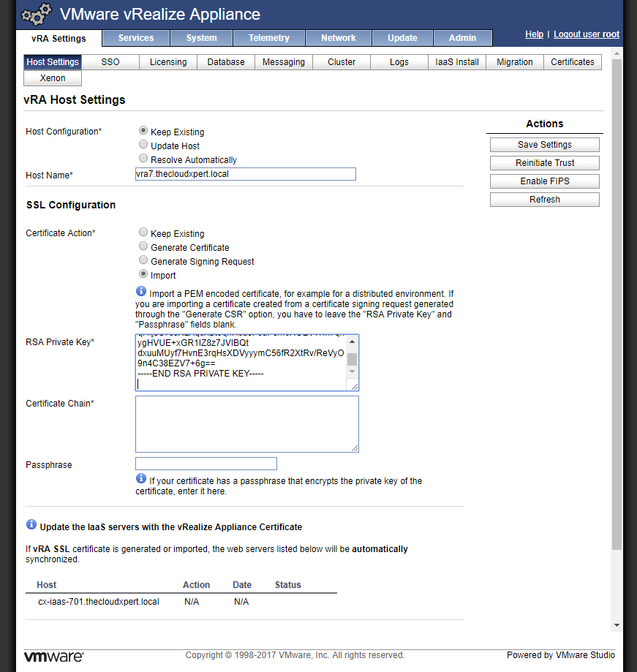
Task: Click Logout user root link
Action: click(x=586, y=34)
